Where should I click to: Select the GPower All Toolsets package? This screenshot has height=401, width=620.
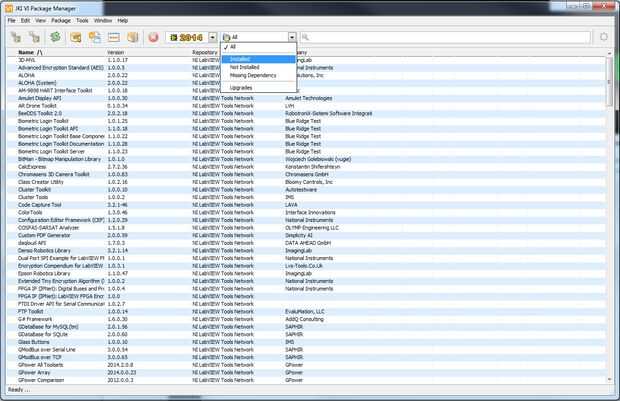click(306, 365)
